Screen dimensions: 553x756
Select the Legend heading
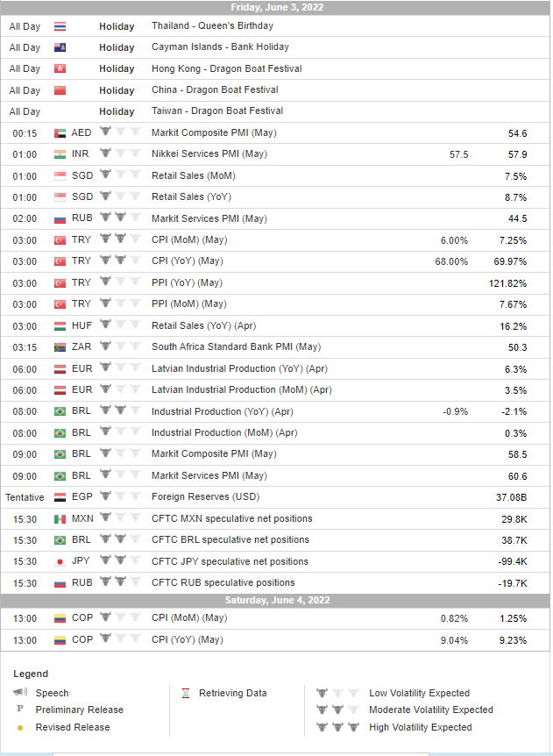tap(31, 674)
